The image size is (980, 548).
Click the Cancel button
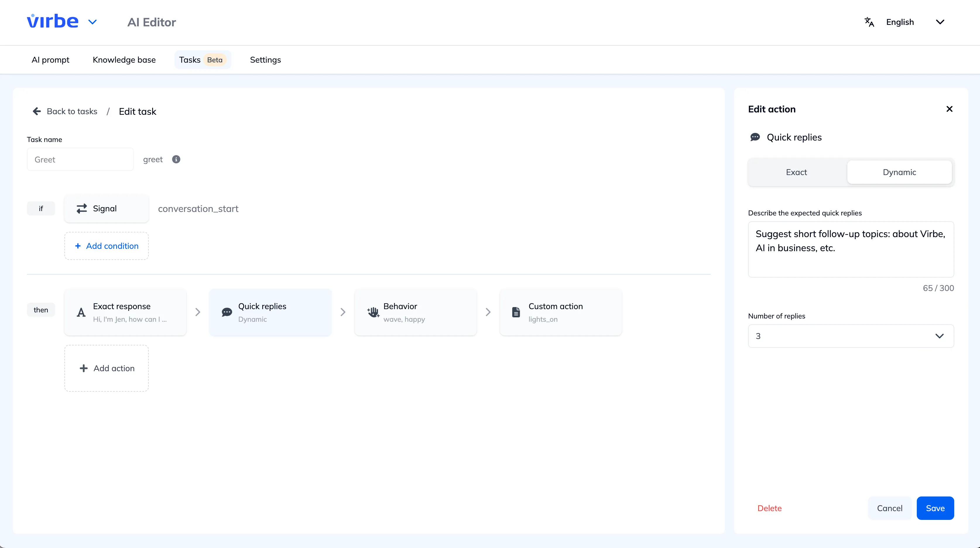pos(890,508)
